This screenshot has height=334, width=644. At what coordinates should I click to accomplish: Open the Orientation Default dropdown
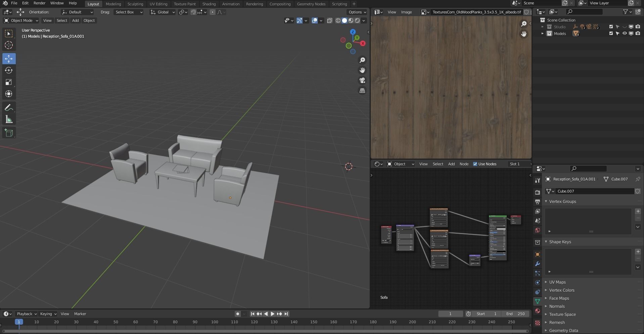pyautogui.click(x=78, y=12)
